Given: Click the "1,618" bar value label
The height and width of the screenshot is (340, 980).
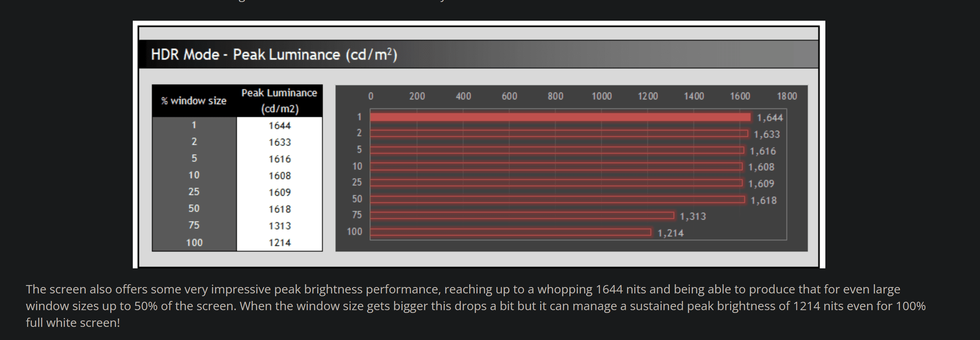Looking at the screenshot, I should [x=763, y=201].
